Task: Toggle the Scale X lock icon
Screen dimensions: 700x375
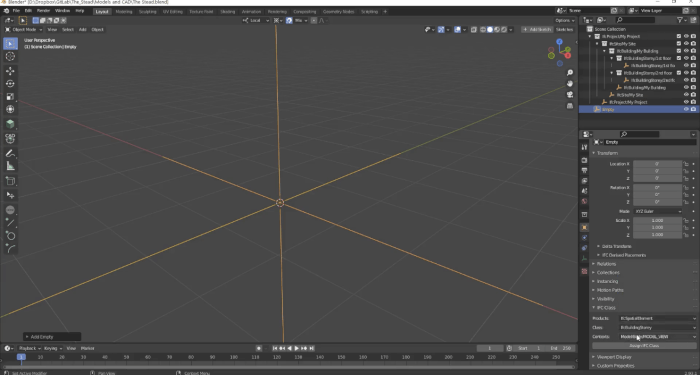Action: click(686, 221)
